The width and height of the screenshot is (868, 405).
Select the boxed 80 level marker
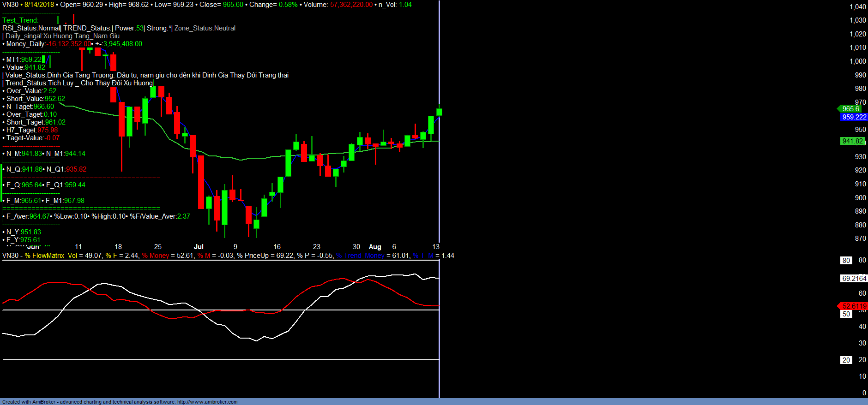tap(846, 261)
